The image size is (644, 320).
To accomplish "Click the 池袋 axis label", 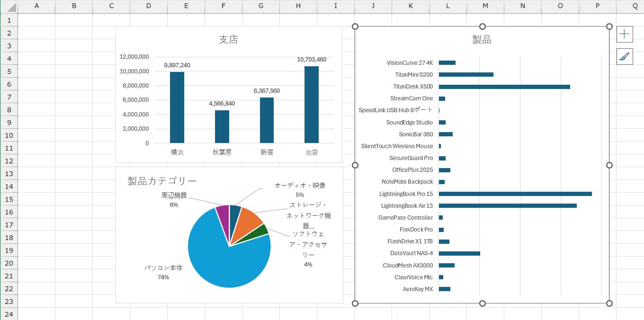I will tap(312, 152).
